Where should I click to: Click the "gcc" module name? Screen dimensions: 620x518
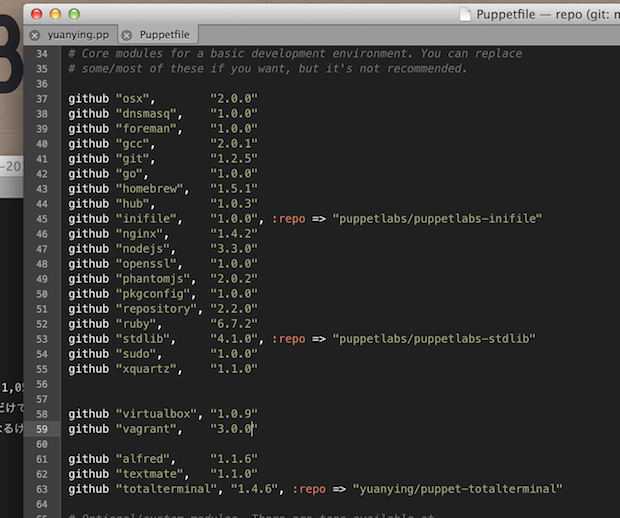(x=132, y=144)
